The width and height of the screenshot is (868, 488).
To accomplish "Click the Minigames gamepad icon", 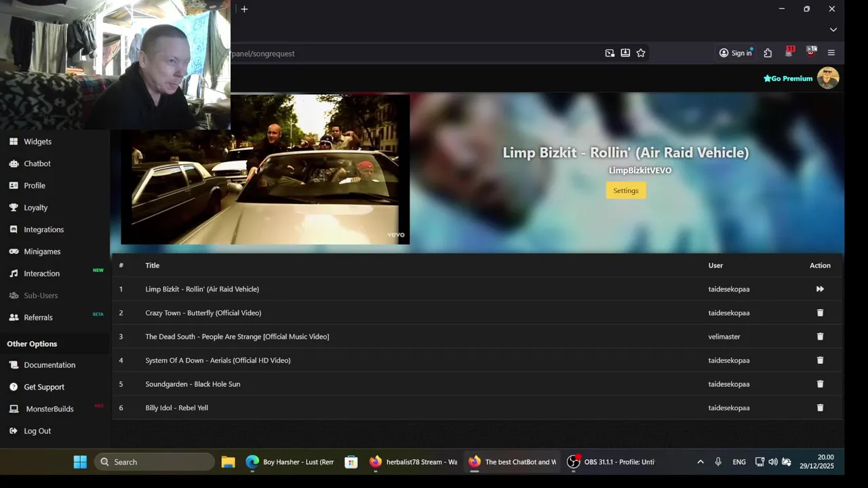I will pos(14,251).
